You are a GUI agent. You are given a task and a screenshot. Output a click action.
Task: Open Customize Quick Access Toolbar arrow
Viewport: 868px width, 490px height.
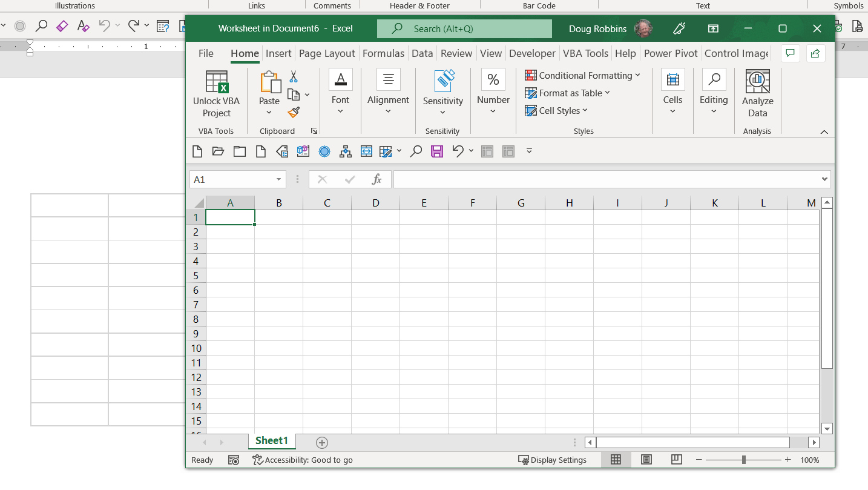click(x=529, y=151)
